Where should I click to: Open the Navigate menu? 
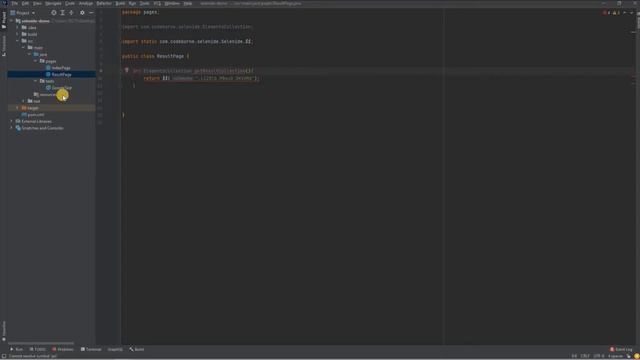[53, 3]
